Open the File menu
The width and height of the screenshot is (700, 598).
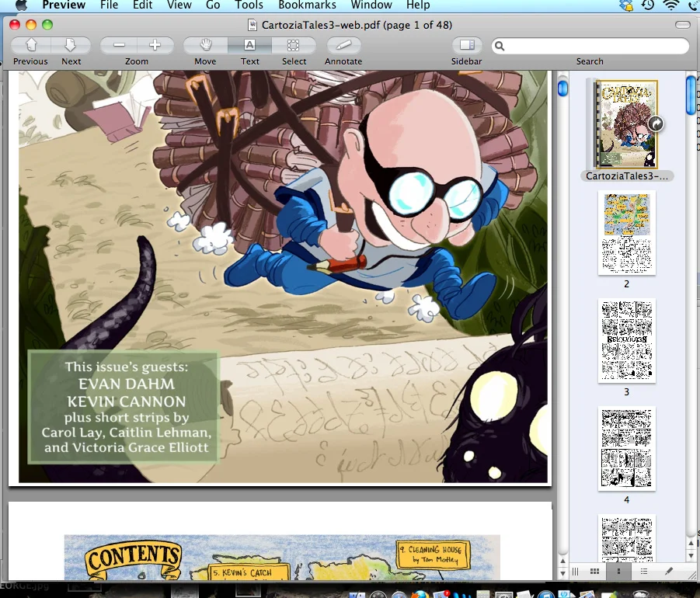tap(109, 5)
